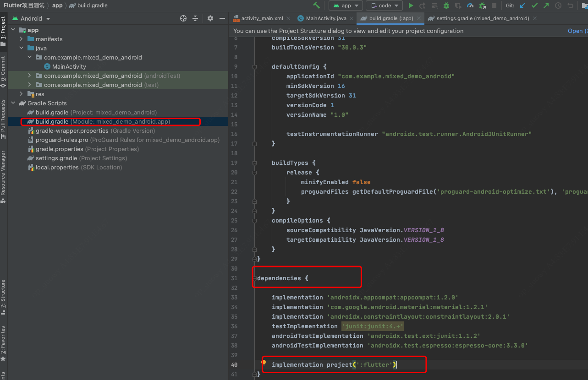Open the code device selector dropdown

pyautogui.click(x=384, y=5)
